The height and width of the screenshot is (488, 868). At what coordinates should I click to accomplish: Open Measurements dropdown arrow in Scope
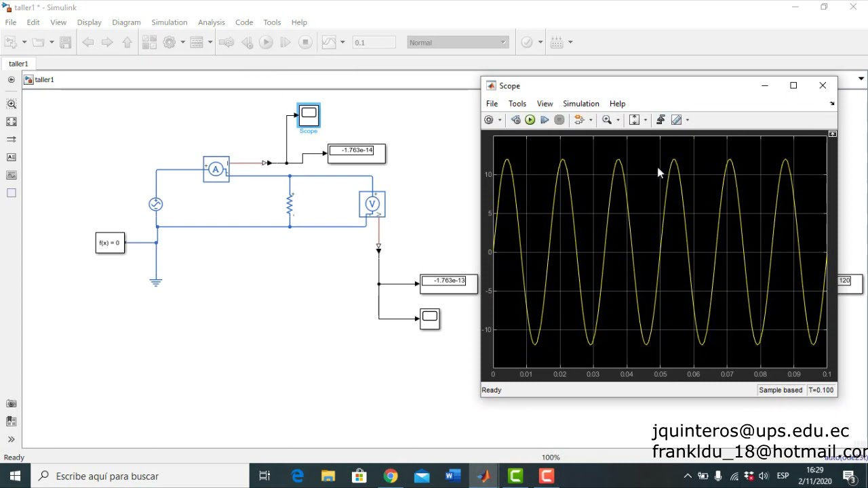[x=687, y=120]
